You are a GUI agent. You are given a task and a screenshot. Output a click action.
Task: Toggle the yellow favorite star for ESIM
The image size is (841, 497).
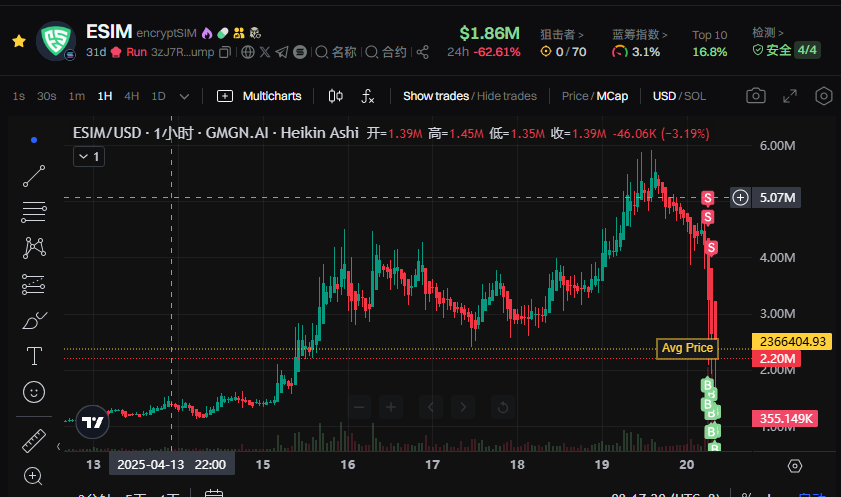[x=19, y=41]
